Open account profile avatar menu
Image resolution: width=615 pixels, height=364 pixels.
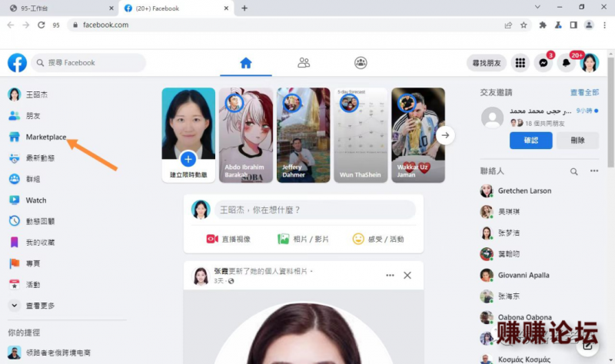click(590, 63)
